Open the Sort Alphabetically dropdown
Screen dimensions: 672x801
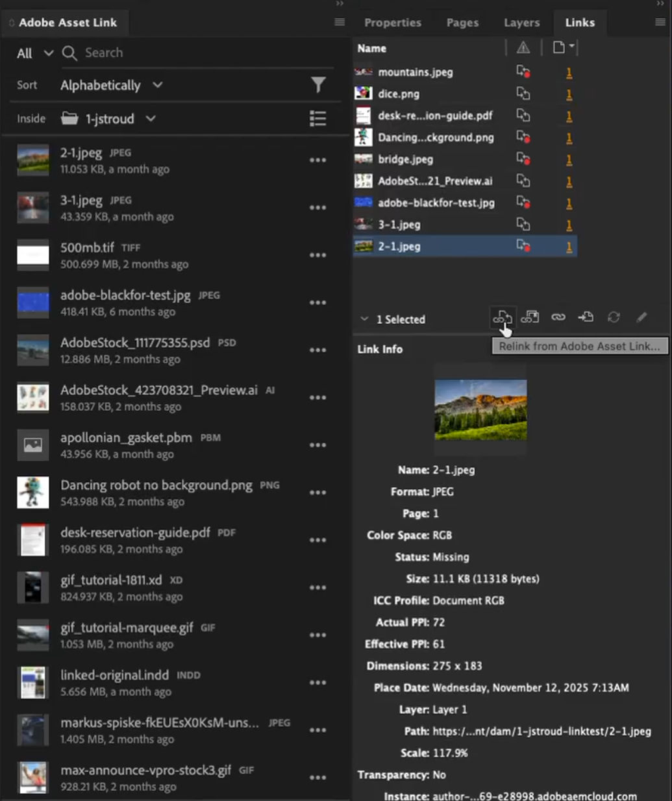pyautogui.click(x=111, y=85)
